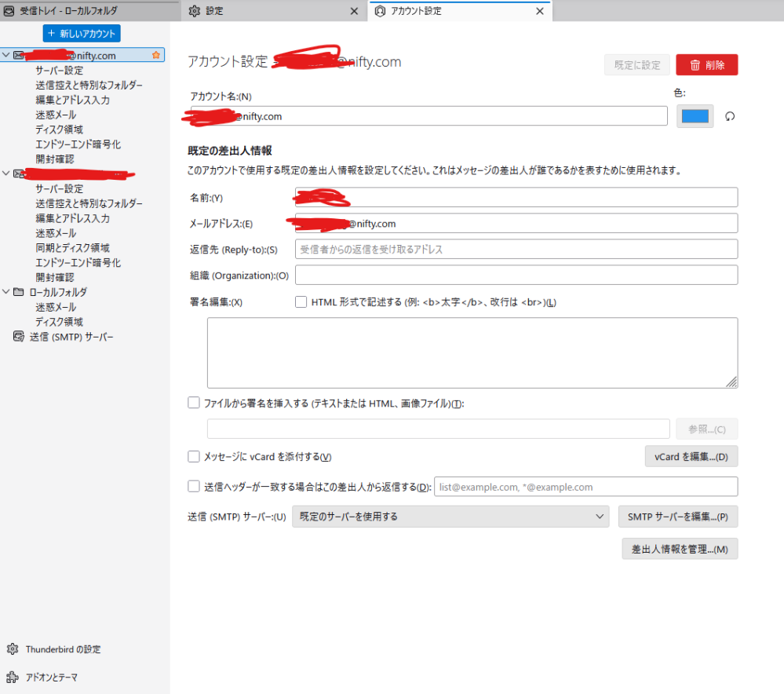Switch to 設定 tab
Viewport: 784px width, 694px height.
tap(275, 10)
